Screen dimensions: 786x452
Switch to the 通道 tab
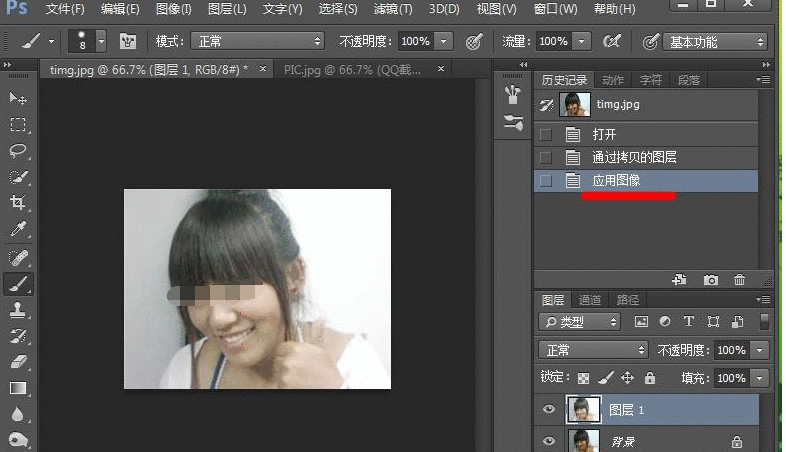click(x=590, y=300)
